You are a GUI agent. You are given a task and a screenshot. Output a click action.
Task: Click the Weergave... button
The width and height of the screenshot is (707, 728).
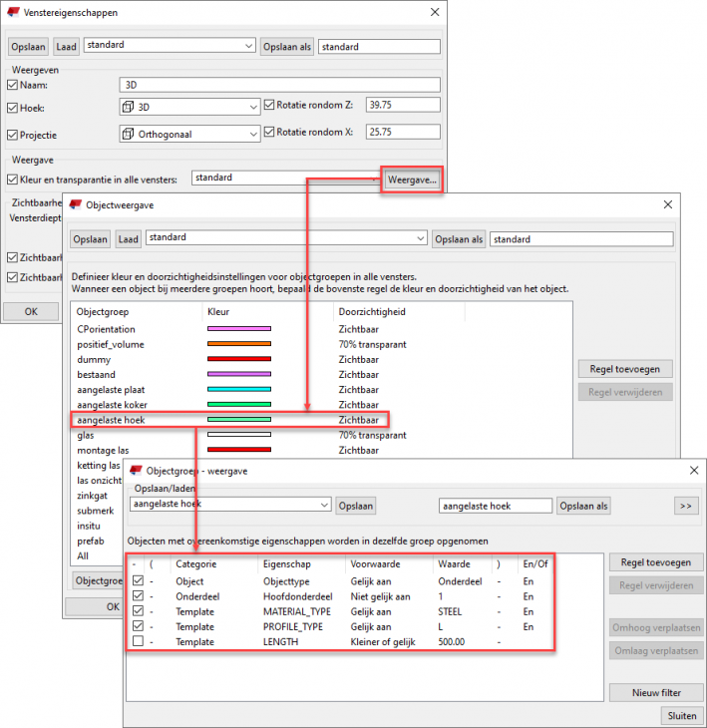coord(412,180)
